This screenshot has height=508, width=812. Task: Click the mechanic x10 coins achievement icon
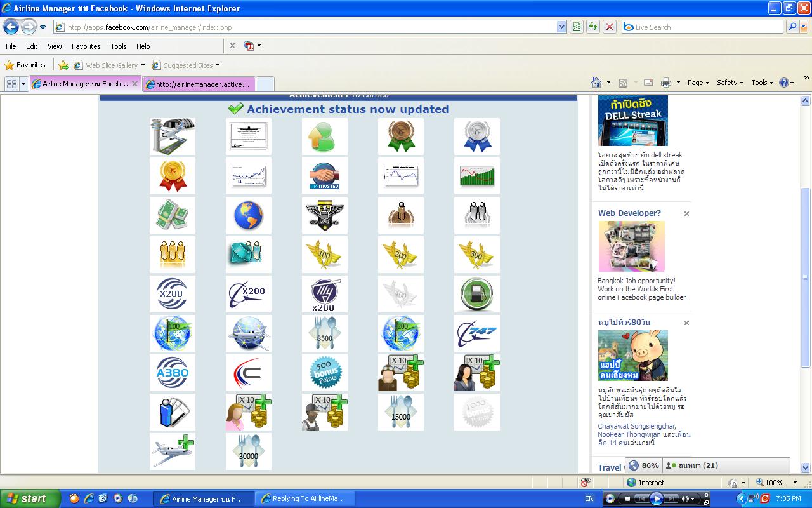325,412
